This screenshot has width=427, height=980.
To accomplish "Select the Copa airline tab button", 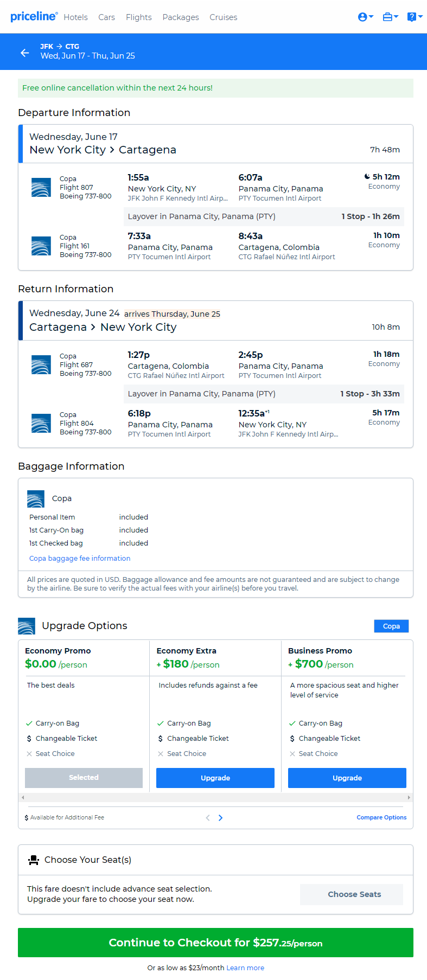I will coord(391,626).
